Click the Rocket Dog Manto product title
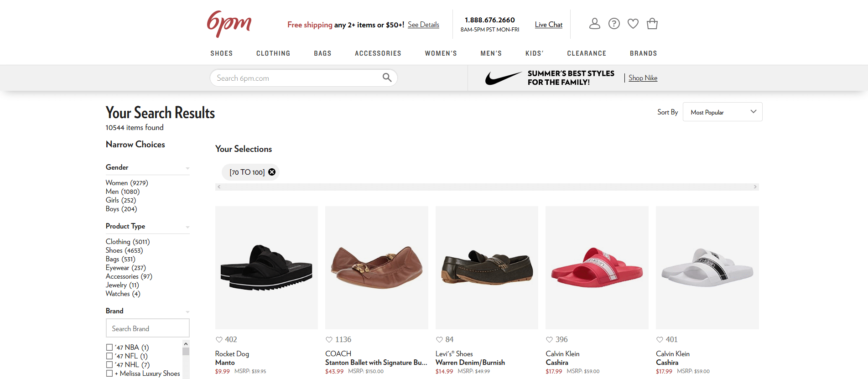Image resolution: width=868 pixels, height=379 pixels. [225, 363]
